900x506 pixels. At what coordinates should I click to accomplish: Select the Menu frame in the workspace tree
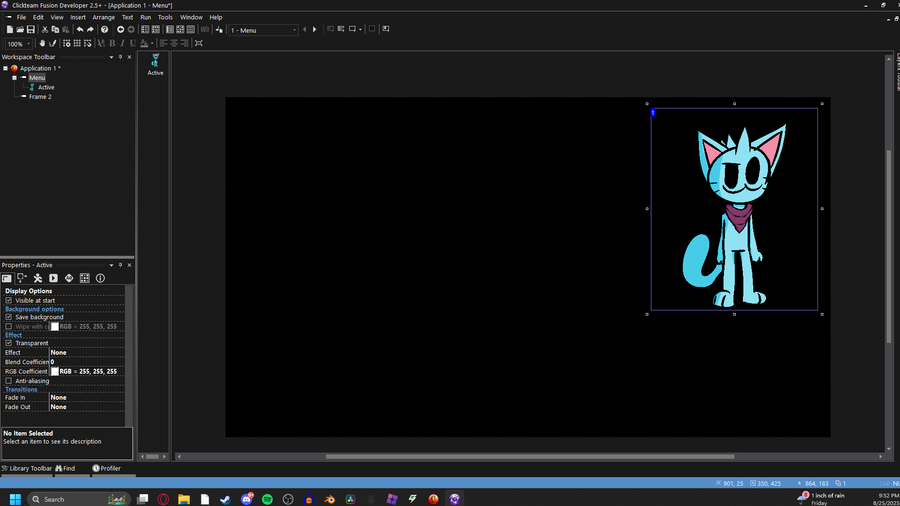[x=37, y=78]
